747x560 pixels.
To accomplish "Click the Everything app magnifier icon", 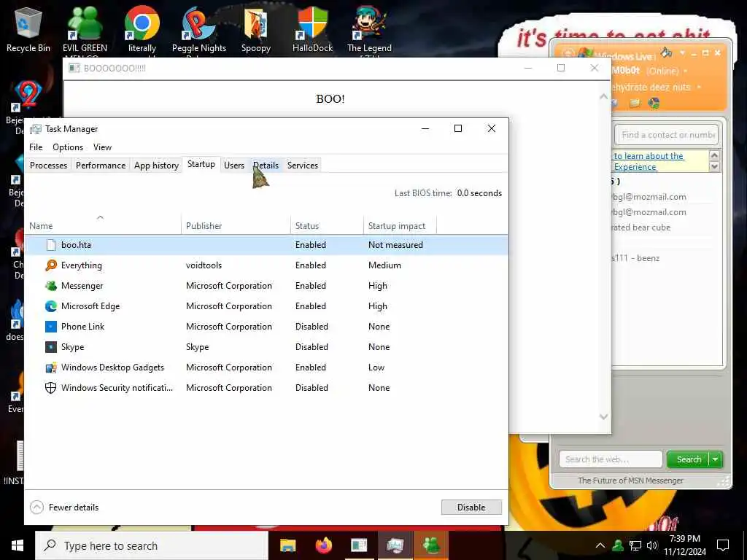I will point(51,265).
